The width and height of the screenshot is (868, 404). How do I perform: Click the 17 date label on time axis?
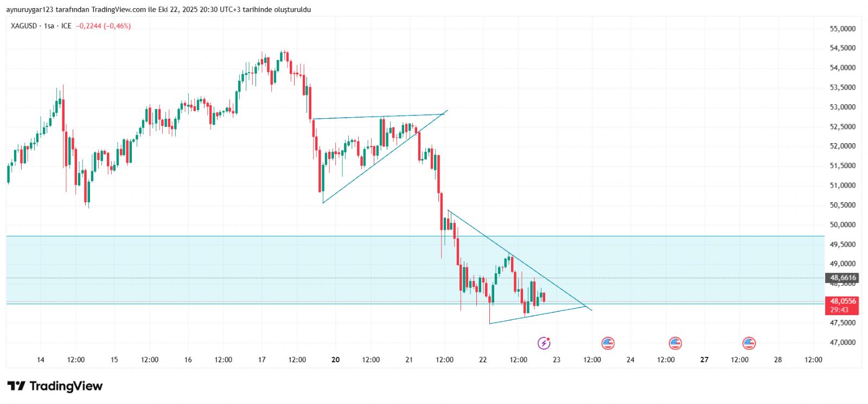(x=261, y=360)
